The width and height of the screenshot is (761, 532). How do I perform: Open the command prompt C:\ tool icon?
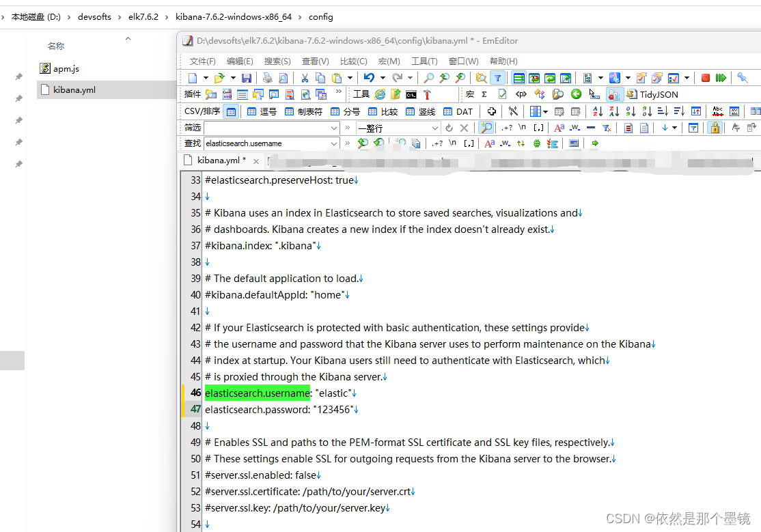point(411,95)
